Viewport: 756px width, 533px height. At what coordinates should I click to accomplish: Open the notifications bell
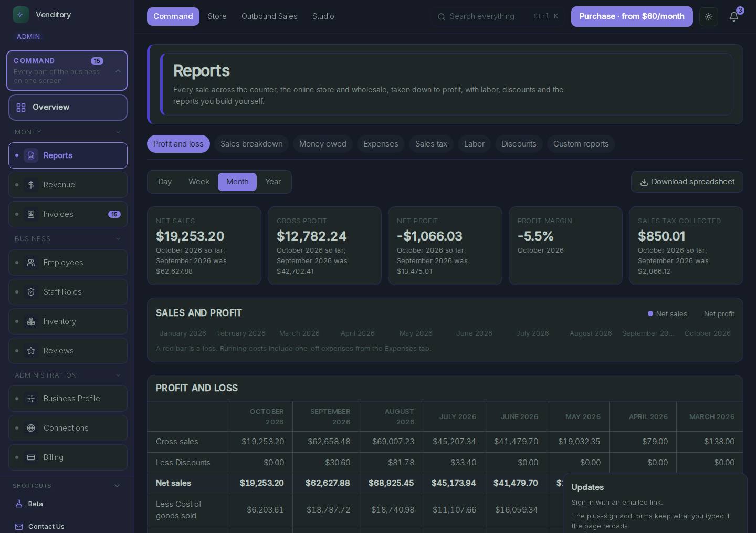[x=734, y=17]
